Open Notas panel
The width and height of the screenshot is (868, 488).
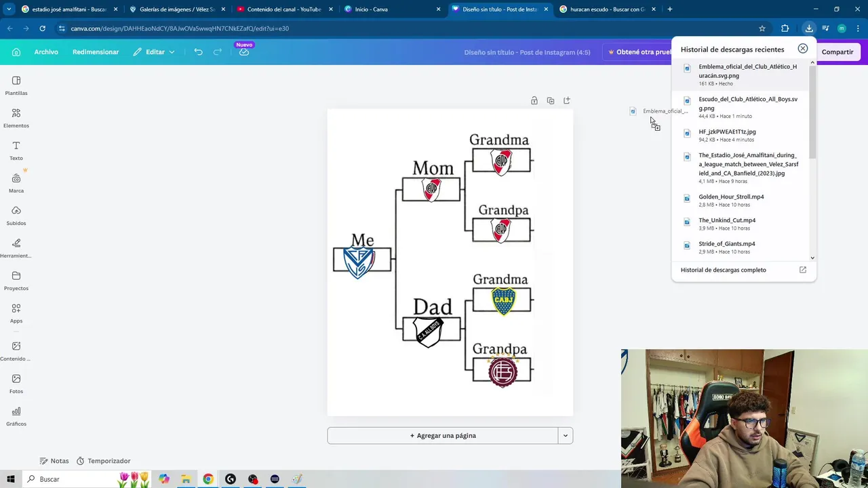(54, 461)
